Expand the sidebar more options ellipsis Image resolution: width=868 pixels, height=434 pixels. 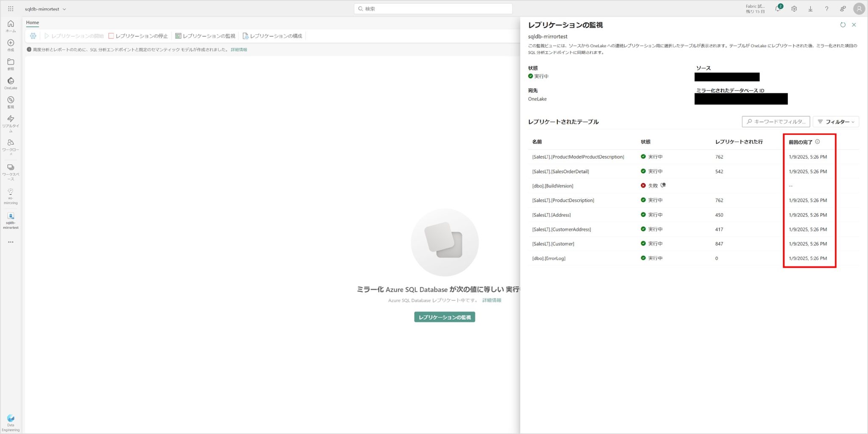point(11,242)
